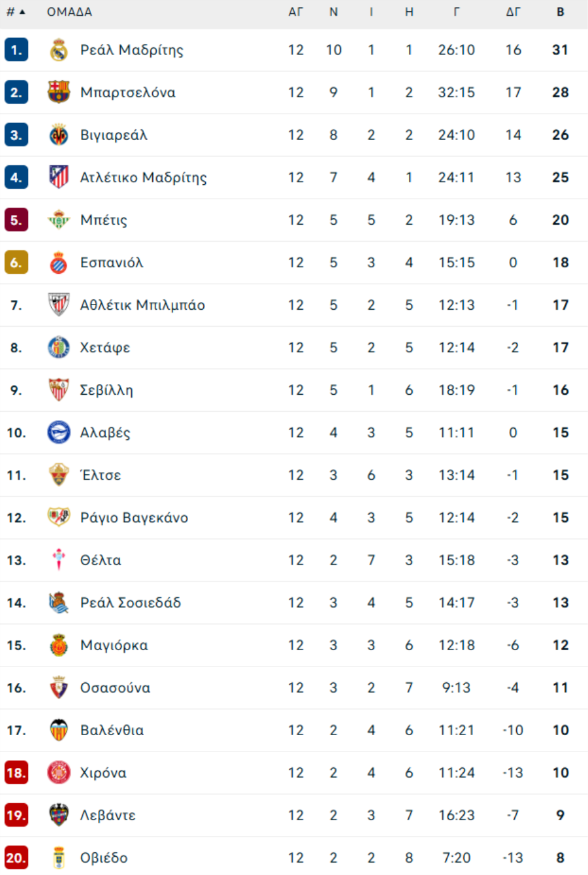
Task: Click the Atlético Madrid striped crest
Action: pyautogui.click(x=59, y=177)
